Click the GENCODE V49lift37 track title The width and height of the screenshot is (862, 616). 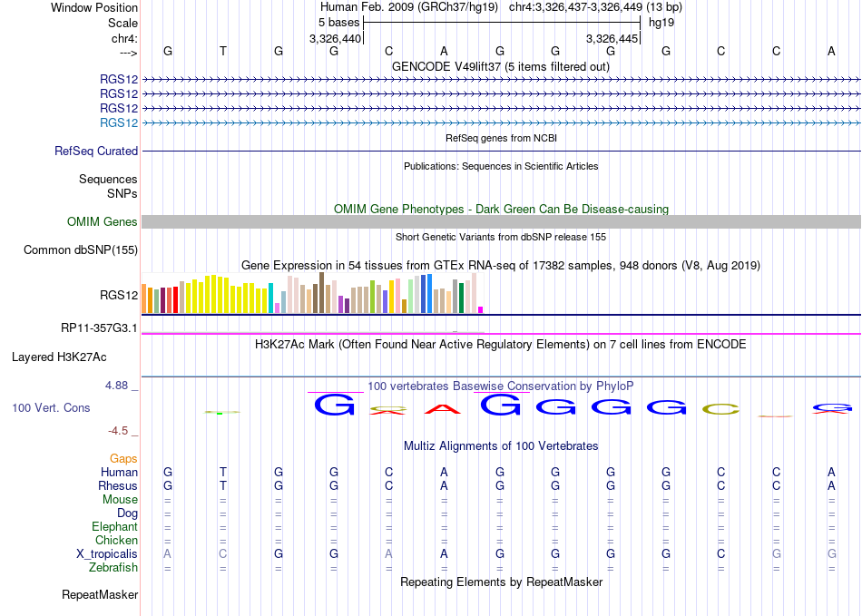click(x=500, y=66)
